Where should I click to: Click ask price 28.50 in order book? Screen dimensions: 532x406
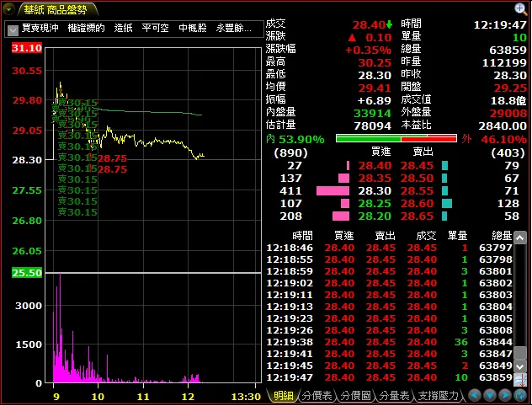coord(417,179)
